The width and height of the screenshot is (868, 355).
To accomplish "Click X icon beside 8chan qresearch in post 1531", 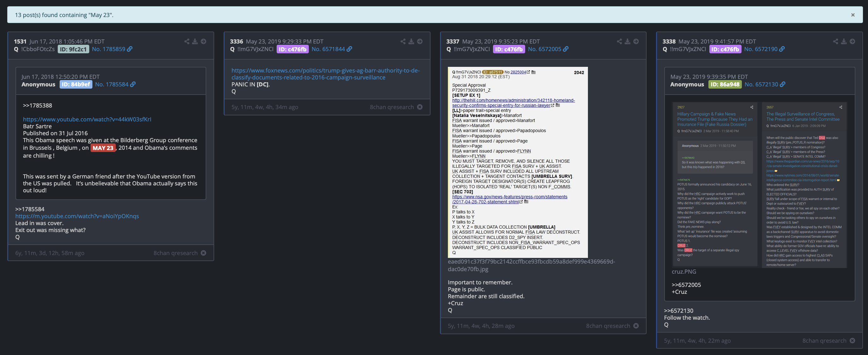I will [x=203, y=253].
